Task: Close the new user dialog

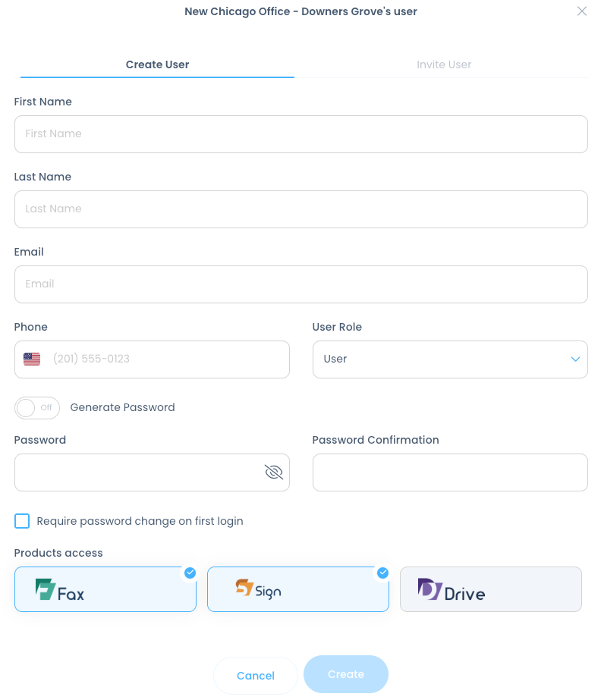Action: coord(582,11)
